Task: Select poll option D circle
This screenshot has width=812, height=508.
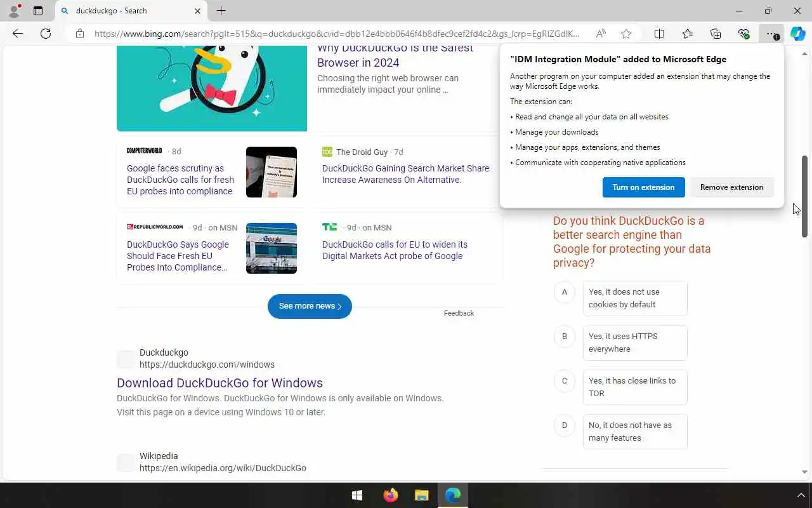Action: pos(564,425)
